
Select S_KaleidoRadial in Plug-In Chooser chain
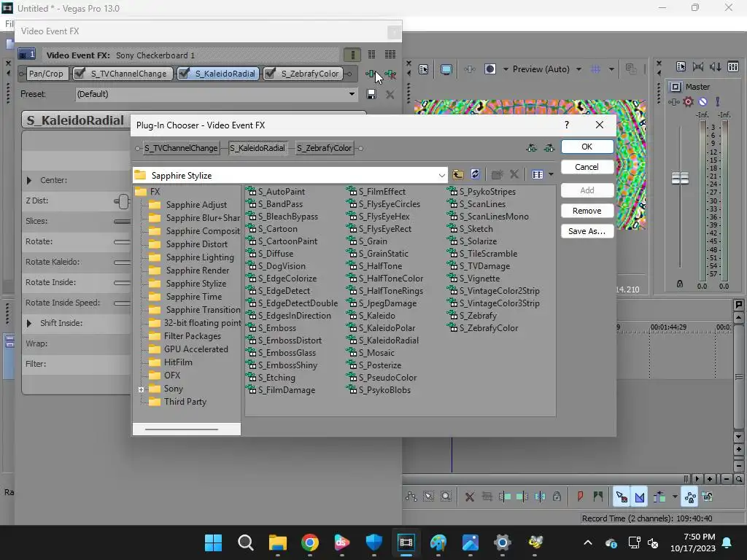(258, 148)
